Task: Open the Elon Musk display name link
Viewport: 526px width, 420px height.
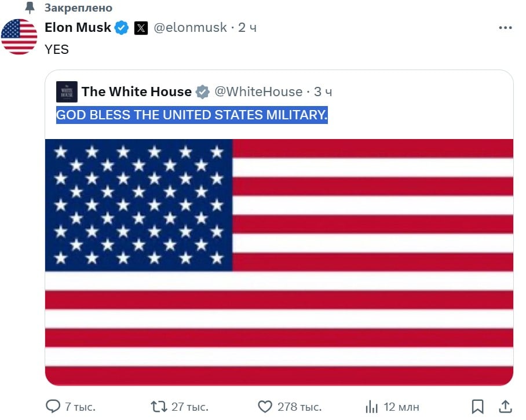Action: pos(78,27)
